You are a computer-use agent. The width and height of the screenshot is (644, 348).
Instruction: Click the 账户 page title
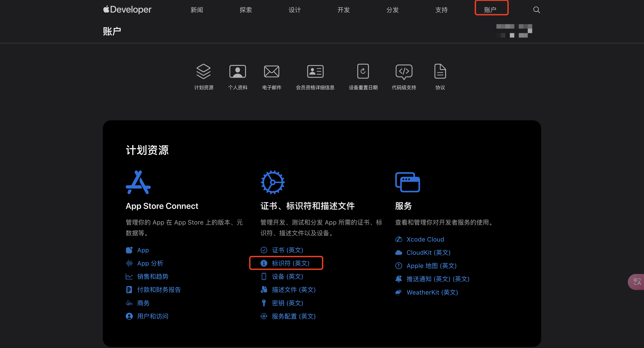pos(112,31)
